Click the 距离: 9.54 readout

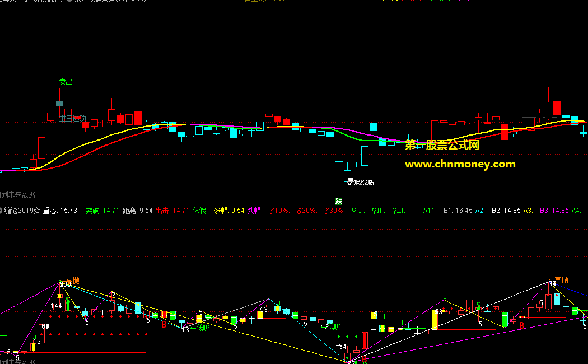[138, 211]
